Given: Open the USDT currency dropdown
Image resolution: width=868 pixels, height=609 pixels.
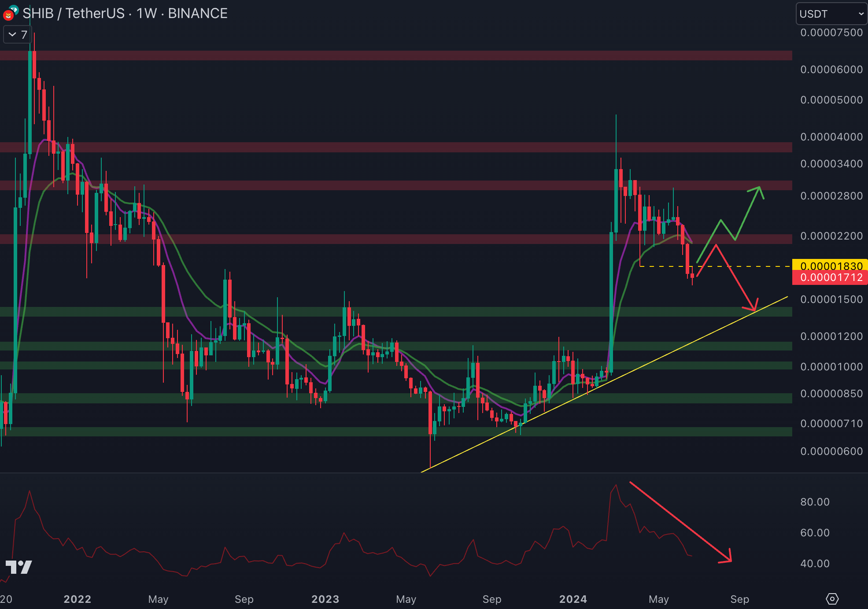Looking at the screenshot, I should tap(831, 14).
